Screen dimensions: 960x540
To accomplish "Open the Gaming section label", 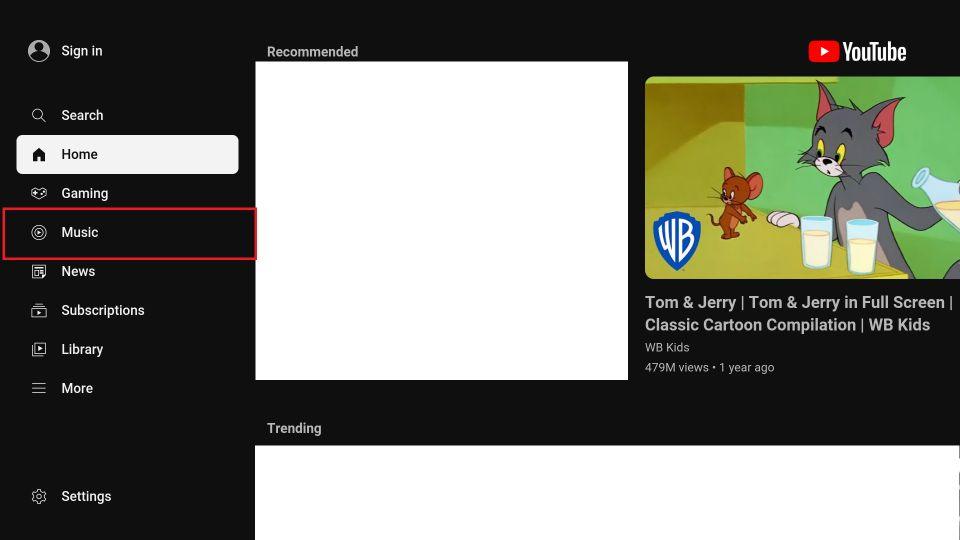I will 84,193.
